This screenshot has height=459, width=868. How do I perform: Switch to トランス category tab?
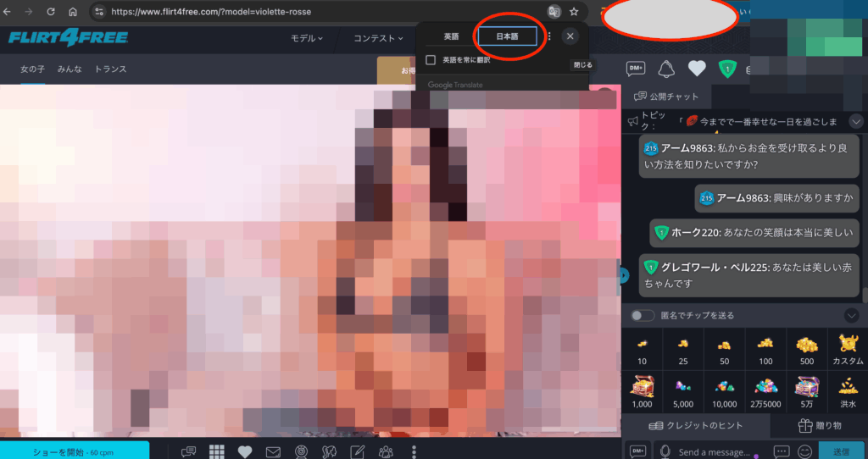[111, 69]
